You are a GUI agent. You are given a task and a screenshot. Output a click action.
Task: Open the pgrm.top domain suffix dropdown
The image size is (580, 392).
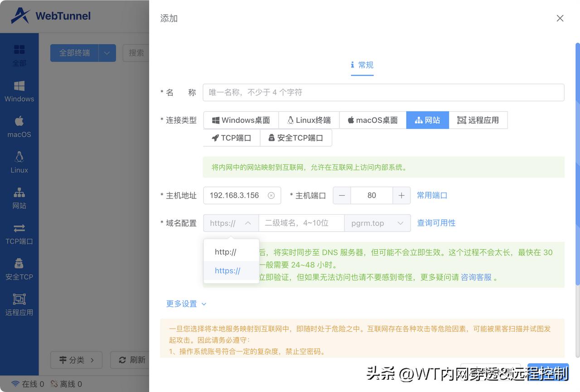click(x=377, y=223)
